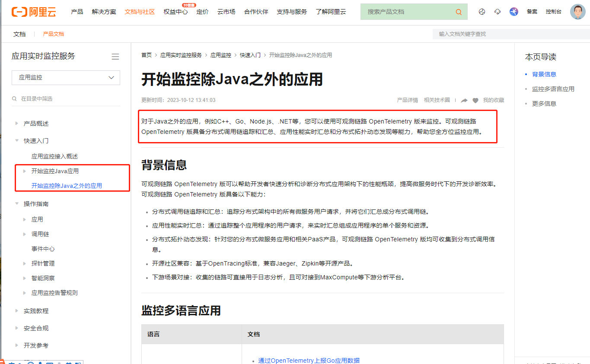This screenshot has width=590, height=364.
Task: Go to 首页 in the breadcrumb
Action: tap(147, 55)
